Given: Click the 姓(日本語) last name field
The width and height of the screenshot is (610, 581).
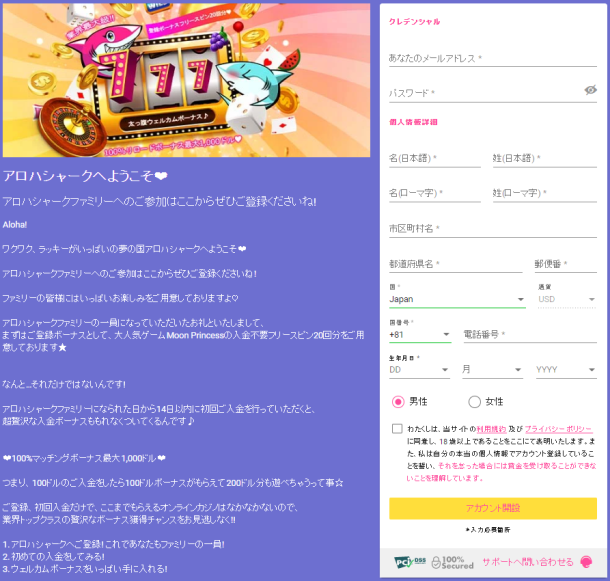Looking at the screenshot, I should (x=545, y=158).
